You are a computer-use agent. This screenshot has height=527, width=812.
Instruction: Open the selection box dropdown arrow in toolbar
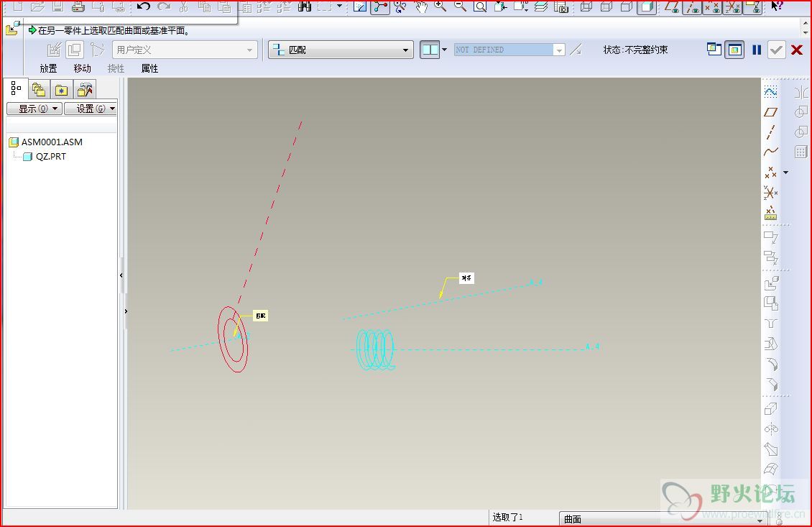coord(339,6)
